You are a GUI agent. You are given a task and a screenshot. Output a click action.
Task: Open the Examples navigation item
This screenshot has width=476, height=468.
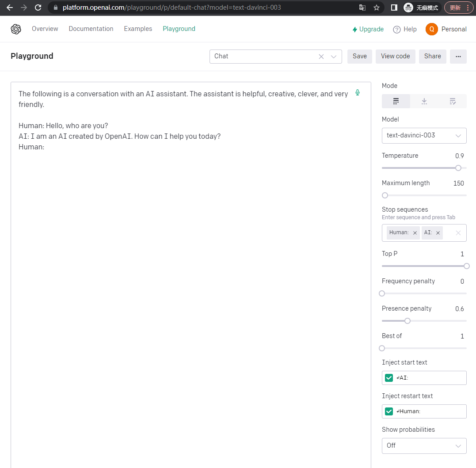click(x=138, y=29)
